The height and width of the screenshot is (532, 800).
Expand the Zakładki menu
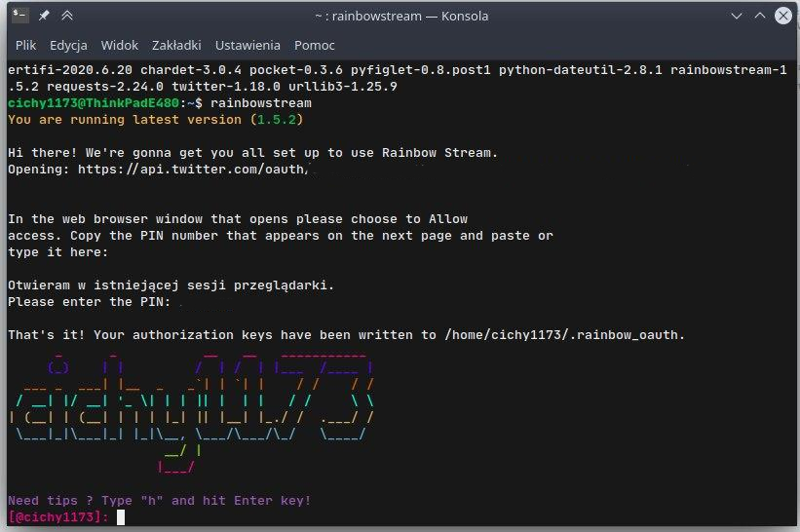coord(178,45)
